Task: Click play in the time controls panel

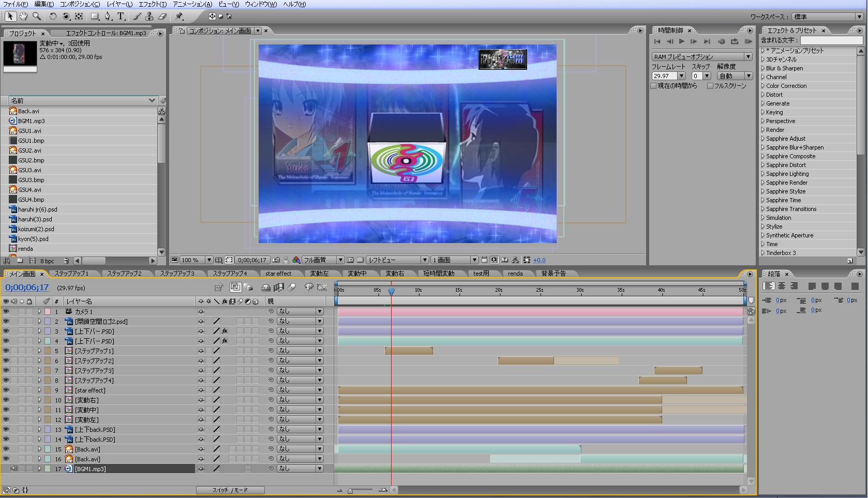Action: 682,41
